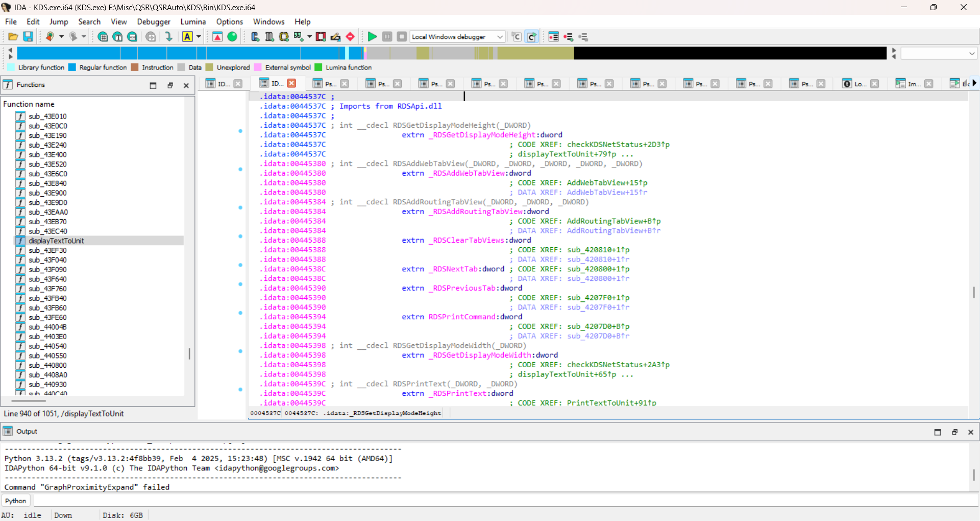Select sub_43E010 in Functions list
Viewport: 980px width, 521px height.
[x=100, y=116]
